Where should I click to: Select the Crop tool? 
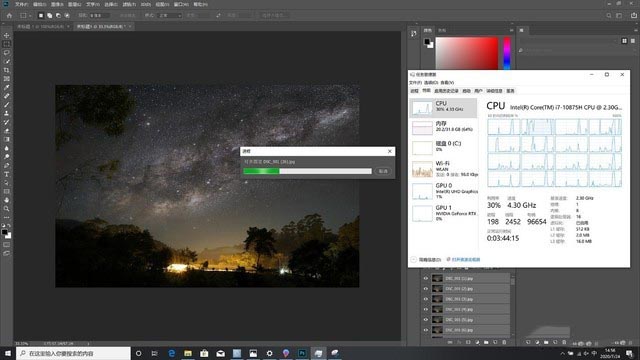click(7, 70)
